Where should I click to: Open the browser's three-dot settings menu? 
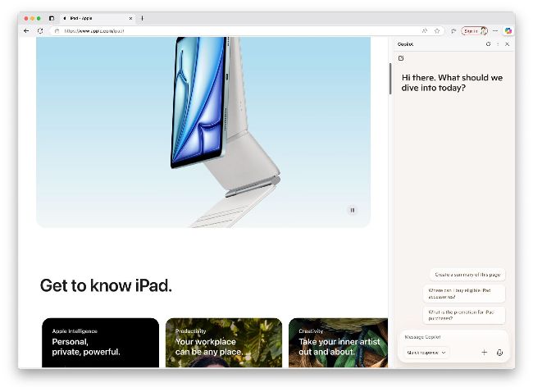[495, 30]
